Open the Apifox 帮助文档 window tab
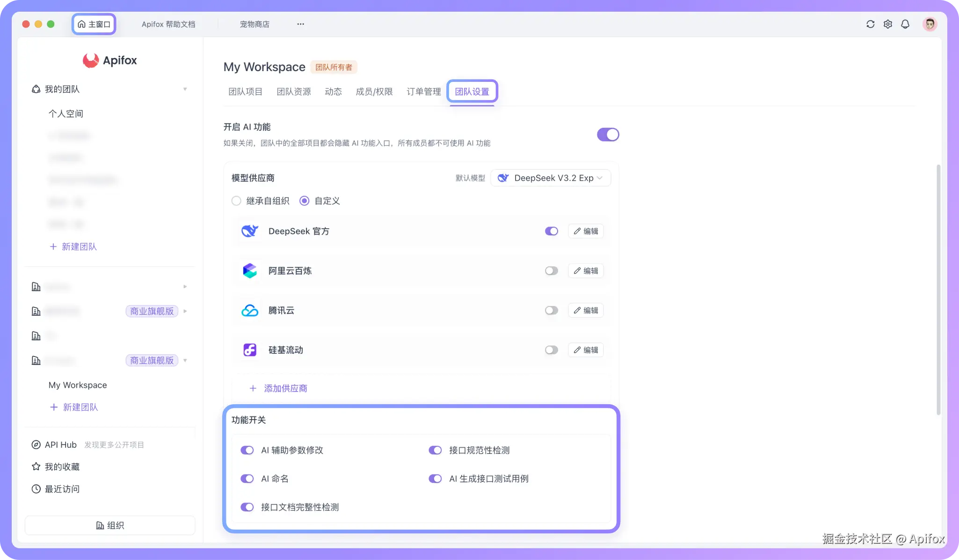This screenshot has height=560, width=959. 168,24
